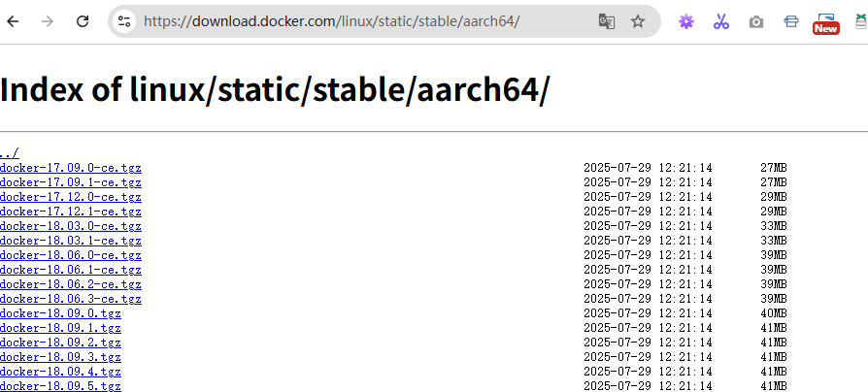Go to parent directory ../ link
The image size is (868, 392).
pyautogui.click(x=9, y=153)
